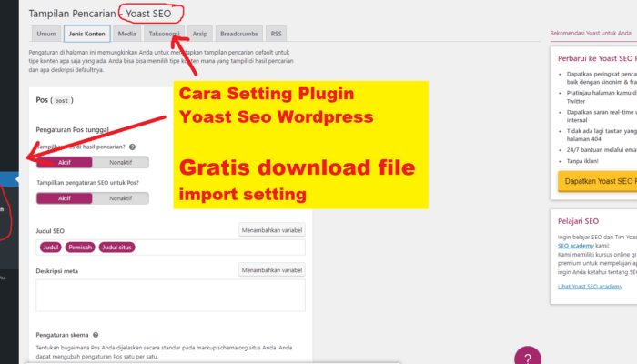Select the 'Judul' variable tag
This screenshot has height=364, width=637.
click(51, 247)
